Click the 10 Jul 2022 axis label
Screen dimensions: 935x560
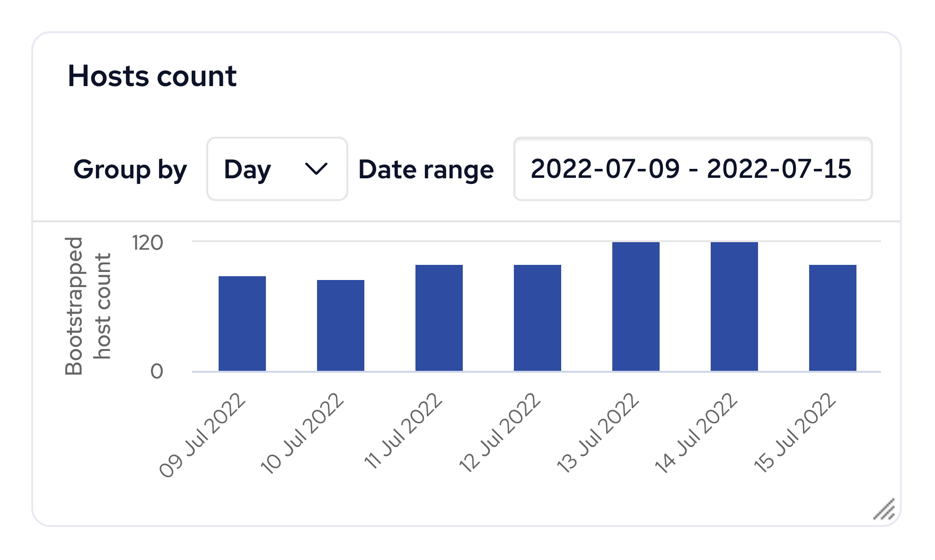coord(302,434)
